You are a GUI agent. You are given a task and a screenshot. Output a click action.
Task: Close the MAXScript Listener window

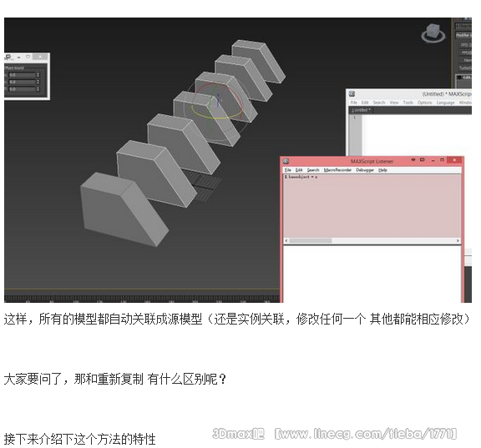(x=454, y=160)
